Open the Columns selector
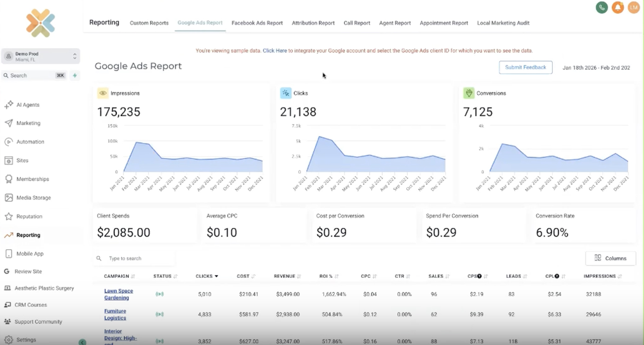 [610, 258]
